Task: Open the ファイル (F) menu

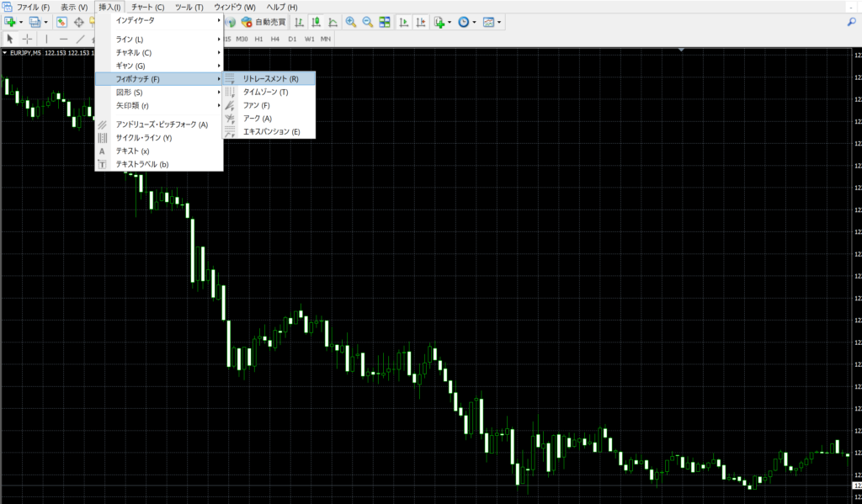Action: tap(34, 7)
